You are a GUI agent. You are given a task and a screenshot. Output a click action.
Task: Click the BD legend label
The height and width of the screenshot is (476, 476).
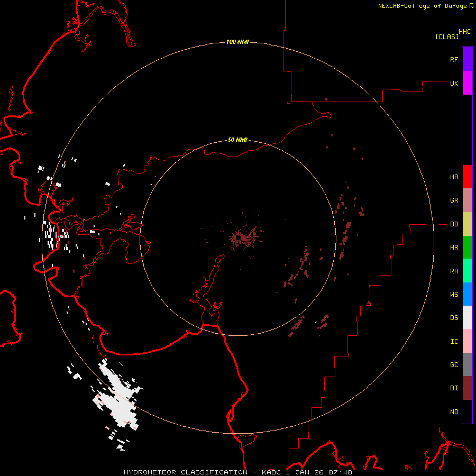pos(454,224)
